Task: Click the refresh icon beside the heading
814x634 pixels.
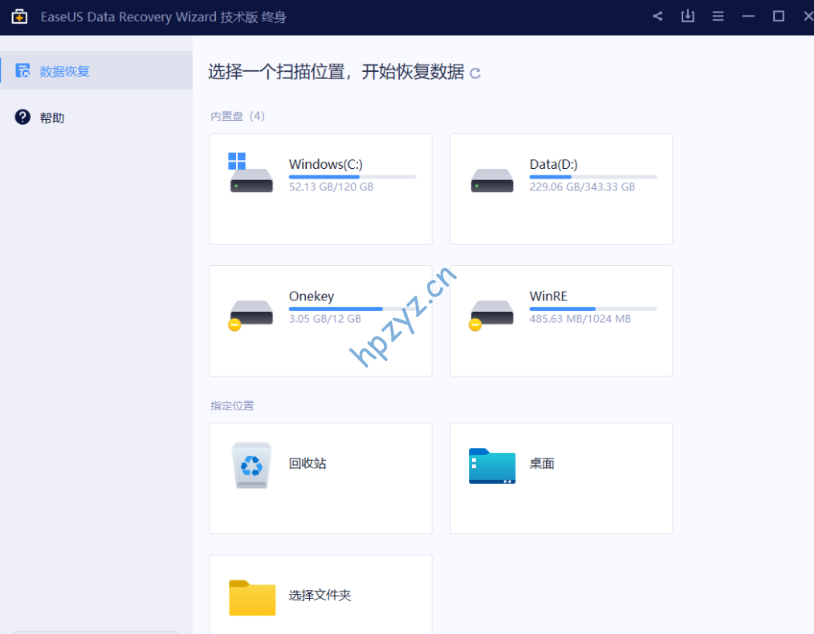Action: point(475,73)
